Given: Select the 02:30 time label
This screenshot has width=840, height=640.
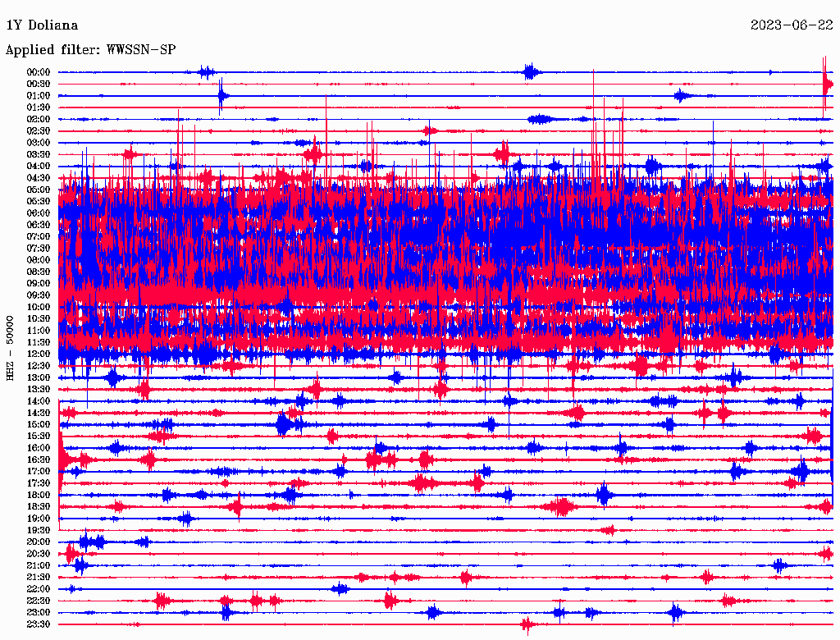Looking at the screenshot, I should (x=39, y=131).
